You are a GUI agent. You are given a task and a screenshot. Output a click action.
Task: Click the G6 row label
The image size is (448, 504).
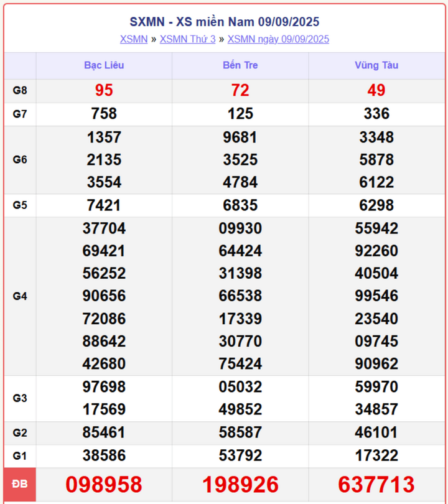coord(20,159)
